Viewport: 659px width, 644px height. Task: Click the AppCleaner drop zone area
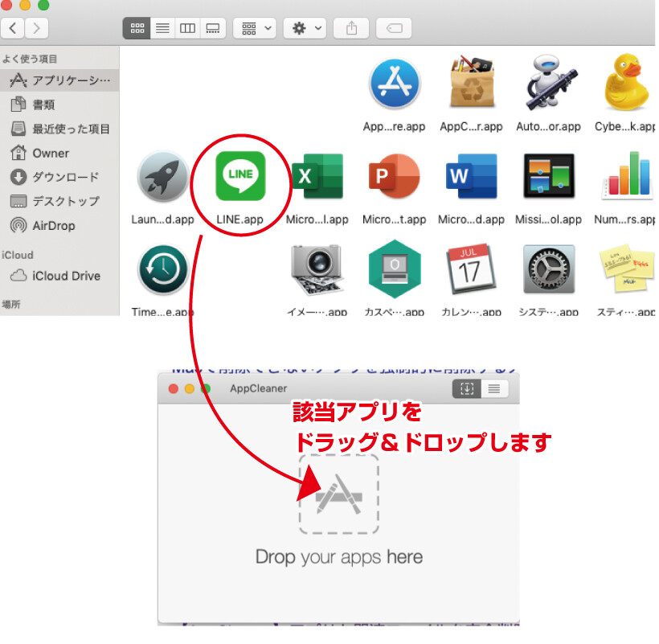(x=338, y=494)
